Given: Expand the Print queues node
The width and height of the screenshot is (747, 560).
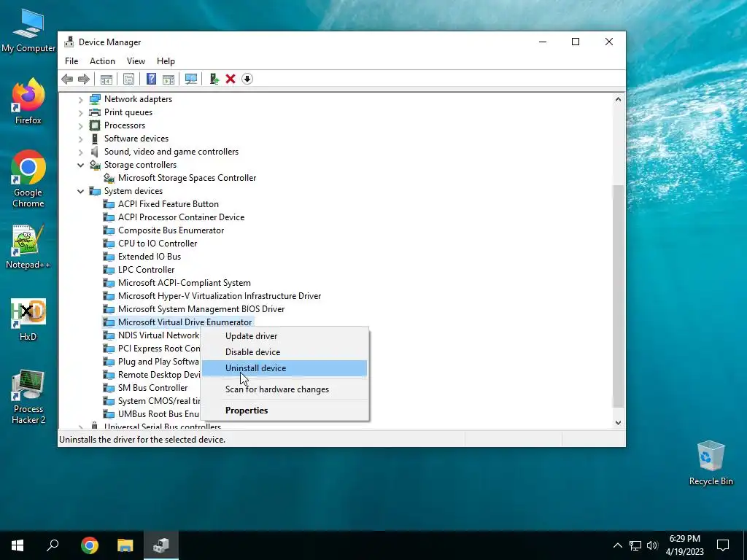Looking at the screenshot, I should point(80,113).
